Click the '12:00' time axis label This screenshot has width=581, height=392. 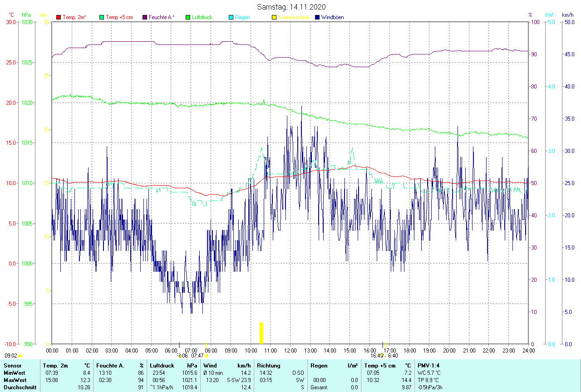tap(290, 350)
